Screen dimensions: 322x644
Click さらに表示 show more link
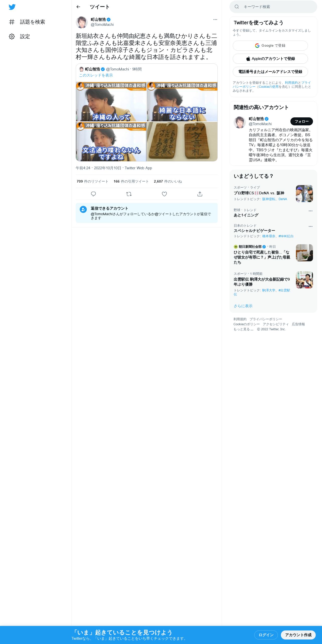[243, 306]
